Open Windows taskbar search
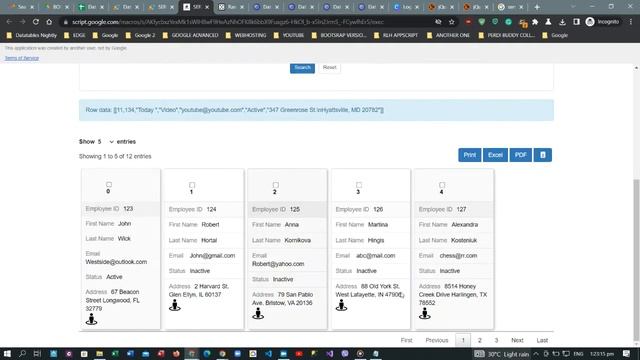Viewport: 640px width, 360px height. pos(22,353)
